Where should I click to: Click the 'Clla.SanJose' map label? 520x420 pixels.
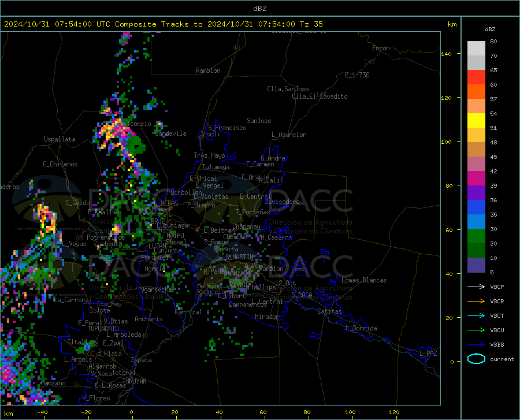pos(288,89)
